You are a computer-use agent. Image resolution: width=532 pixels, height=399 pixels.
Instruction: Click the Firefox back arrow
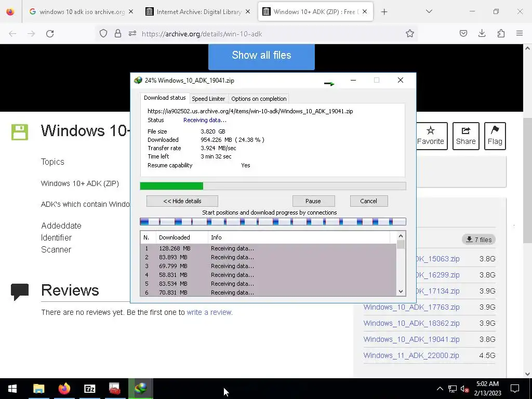[12, 34]
